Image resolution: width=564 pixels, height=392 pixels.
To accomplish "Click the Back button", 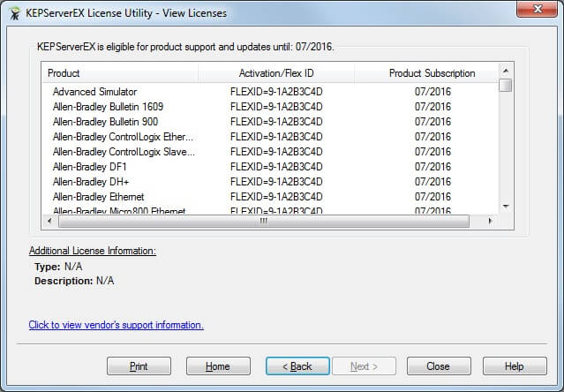I will [x=297, y=366].
